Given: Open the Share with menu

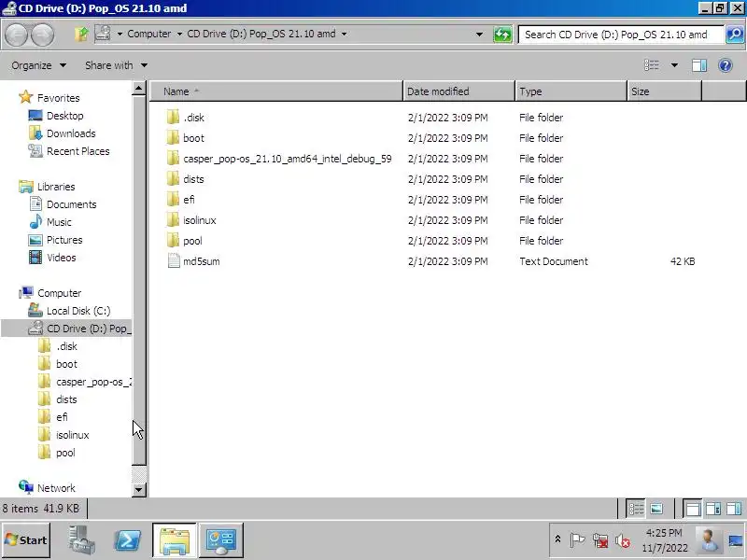Looking at the screenshot, I should tap(116, 65).
